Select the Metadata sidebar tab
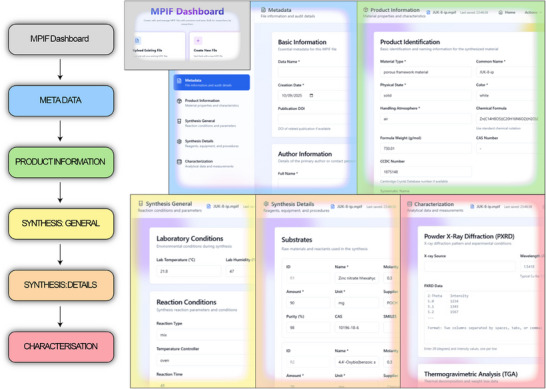 coord(212,83)
